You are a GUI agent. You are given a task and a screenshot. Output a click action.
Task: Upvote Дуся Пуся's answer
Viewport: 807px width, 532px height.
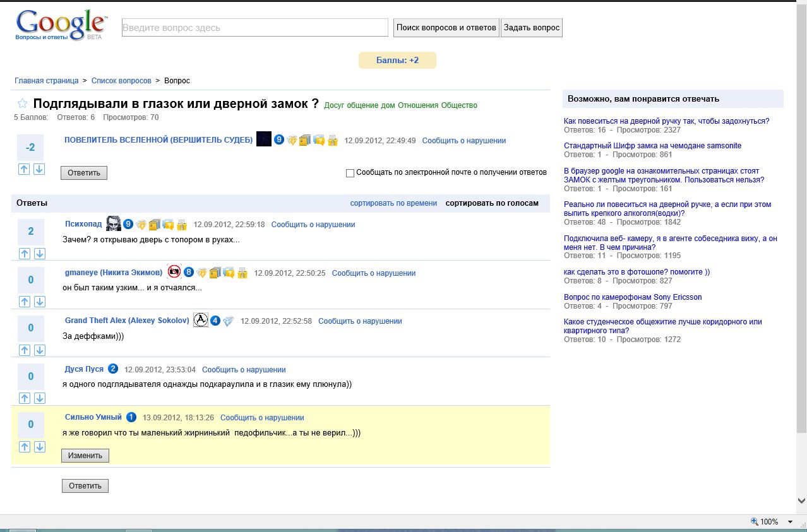tap(25, 398)
